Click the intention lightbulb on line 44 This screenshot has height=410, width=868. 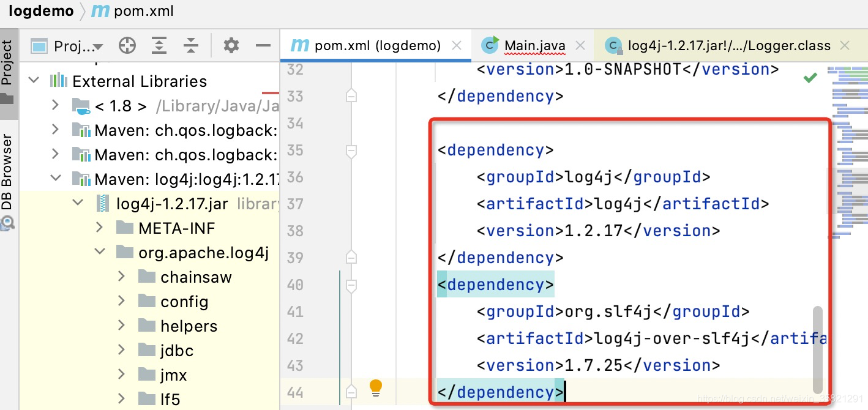[x=376, y=387]
